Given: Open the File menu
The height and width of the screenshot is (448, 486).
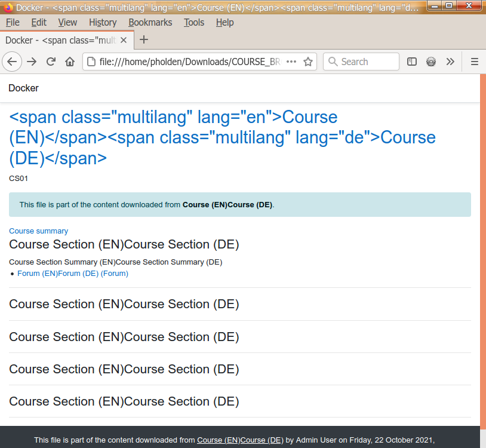Looking at the screenshot, I should 13,22.
